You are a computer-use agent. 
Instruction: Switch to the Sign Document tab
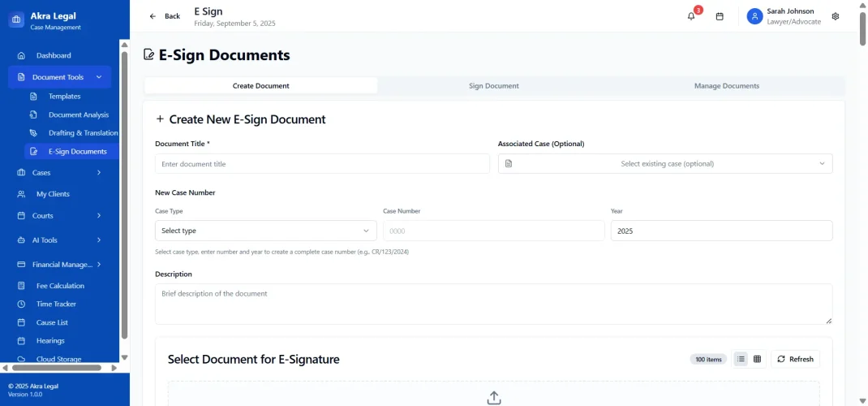pos(493,86)
